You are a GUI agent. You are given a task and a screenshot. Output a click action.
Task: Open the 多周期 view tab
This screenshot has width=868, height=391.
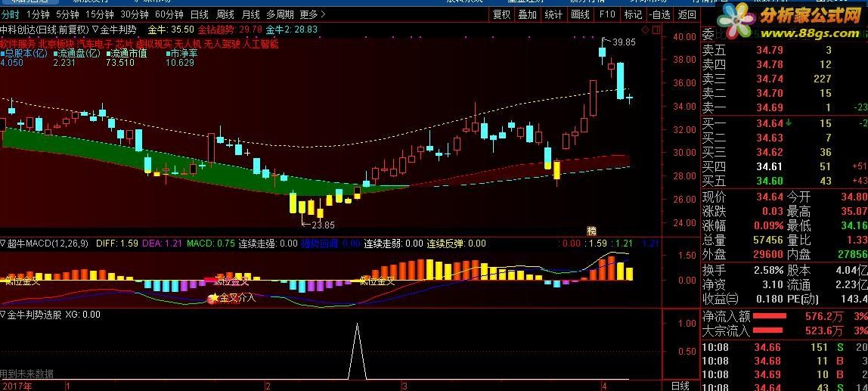280,14
